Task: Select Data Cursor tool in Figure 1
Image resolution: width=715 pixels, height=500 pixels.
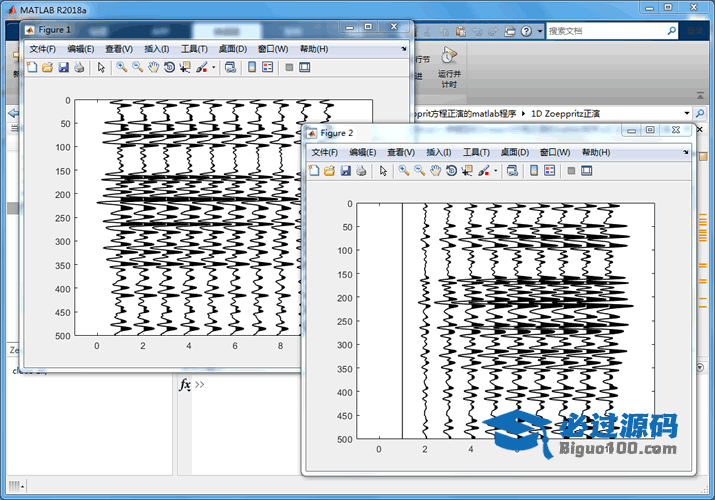Action: click(x=185, y=67)
